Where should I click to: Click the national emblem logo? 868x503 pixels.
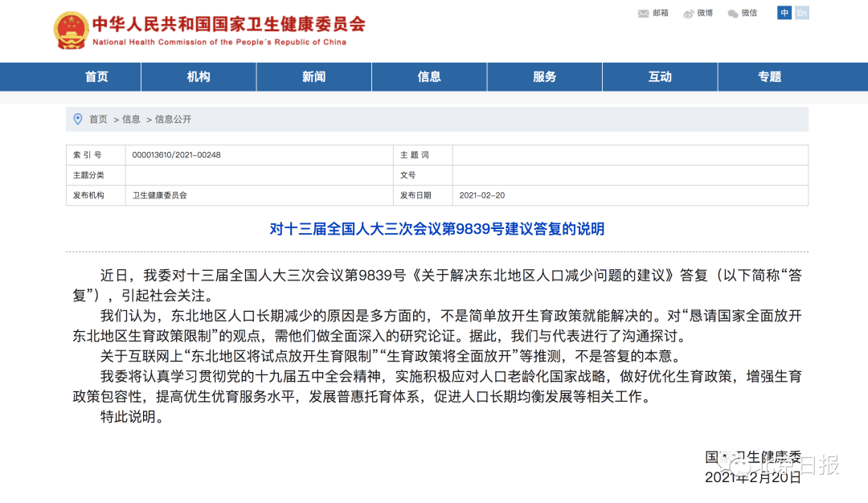pyautogui.click(x=71, y=31)
